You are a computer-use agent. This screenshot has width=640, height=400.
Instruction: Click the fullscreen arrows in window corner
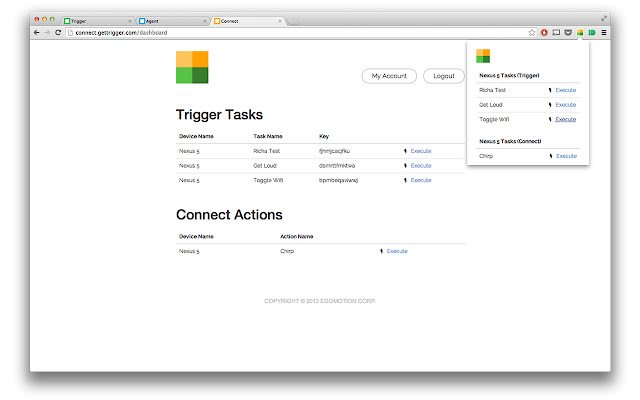coord(604,18)
